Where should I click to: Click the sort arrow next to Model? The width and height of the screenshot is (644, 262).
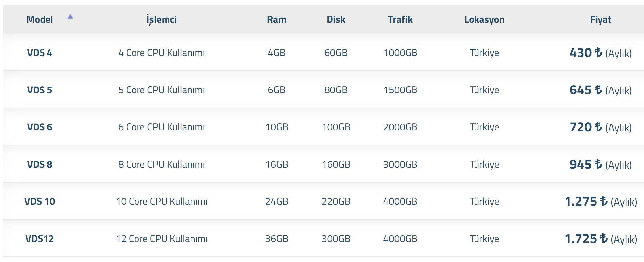coord(70,16)
